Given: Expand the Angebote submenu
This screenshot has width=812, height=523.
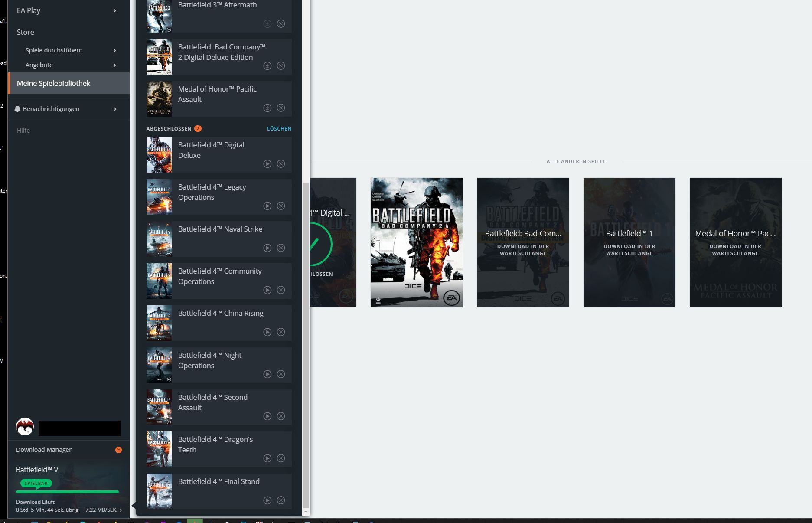Looking at the screenshot, I should click(x=114, y=65).
